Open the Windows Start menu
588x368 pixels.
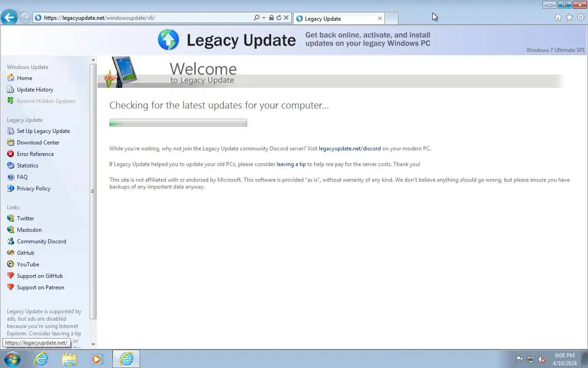click(x=12, y=359)
